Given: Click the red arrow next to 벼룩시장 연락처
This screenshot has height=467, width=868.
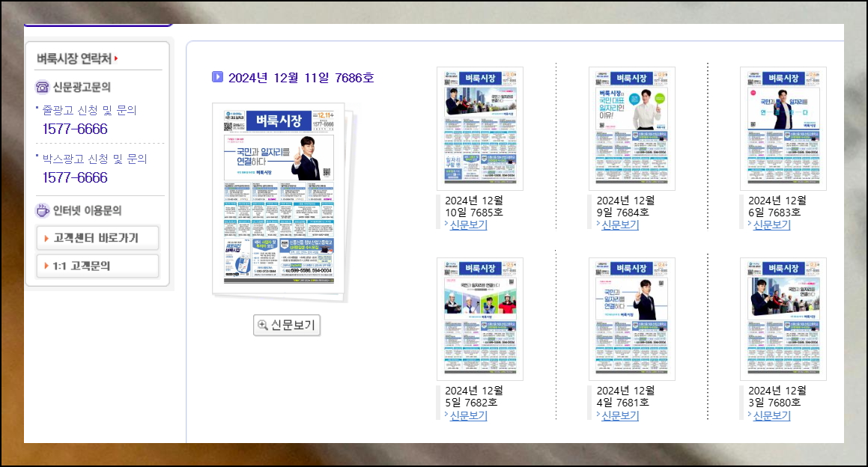Looking at the screenshot, I should [116, 58].
